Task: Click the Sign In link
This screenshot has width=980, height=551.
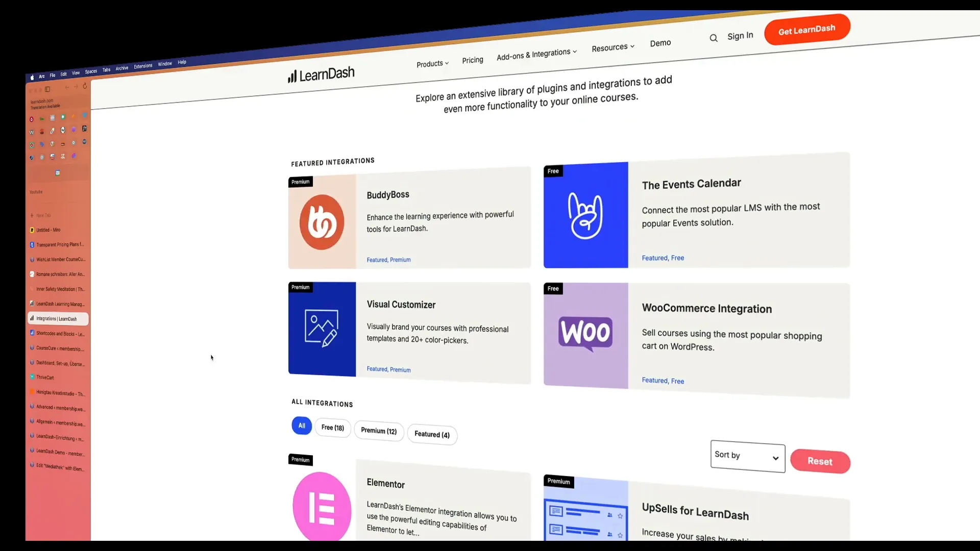Action: (x=740, y=36)
